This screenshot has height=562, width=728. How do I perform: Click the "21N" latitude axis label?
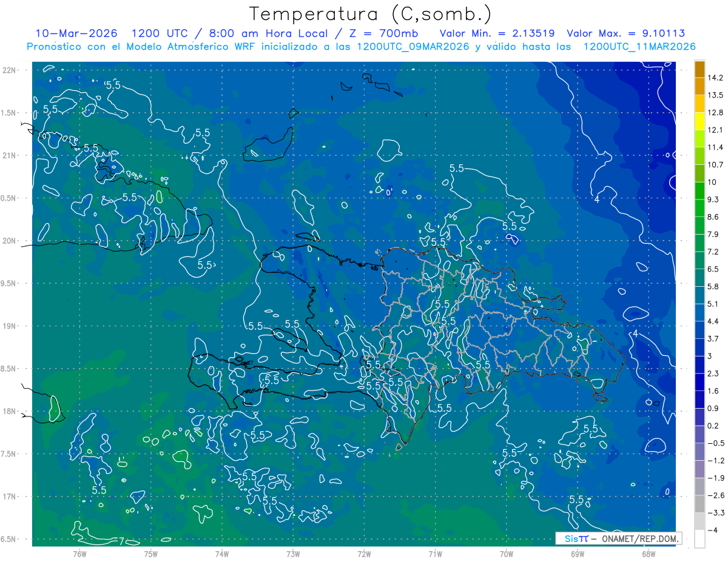tap(10, 156)
